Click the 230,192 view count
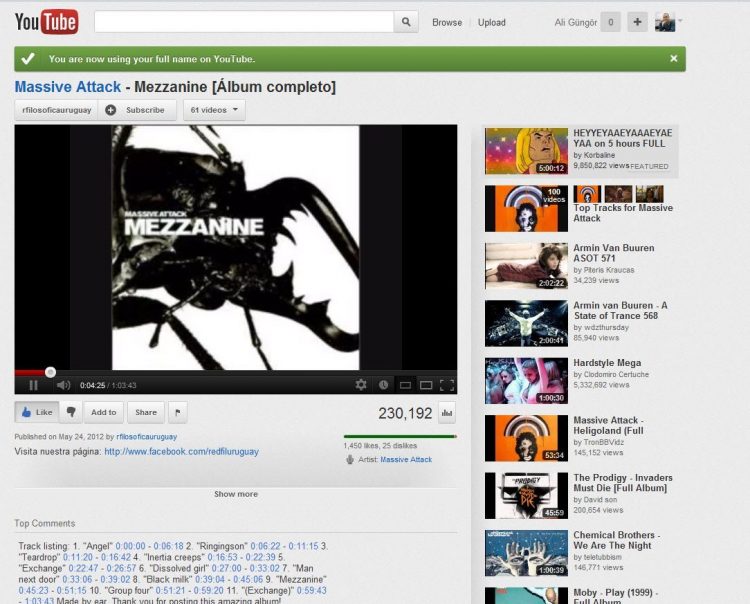The width and height of the screenshot is (750, 604). [x=405, y=413]
